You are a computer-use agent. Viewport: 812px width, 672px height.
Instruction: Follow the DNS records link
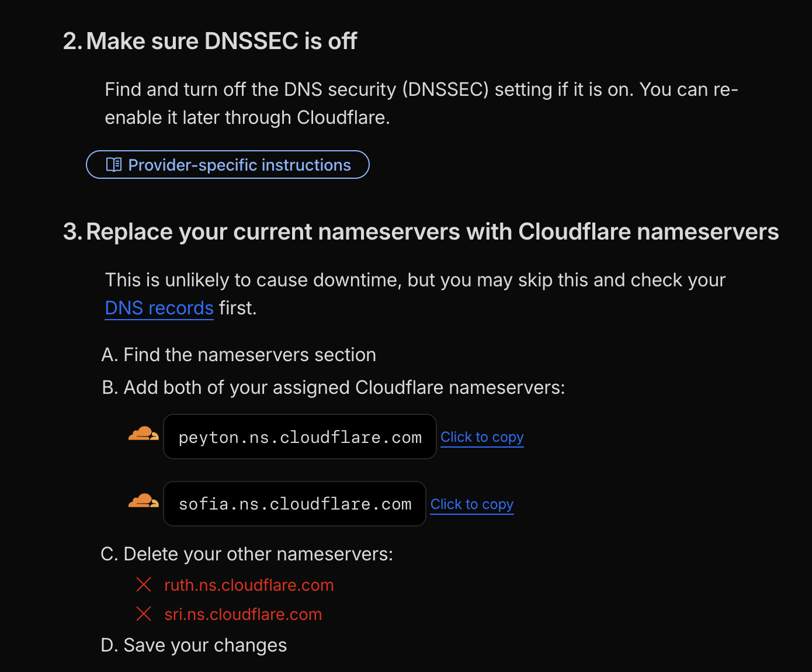159,308
